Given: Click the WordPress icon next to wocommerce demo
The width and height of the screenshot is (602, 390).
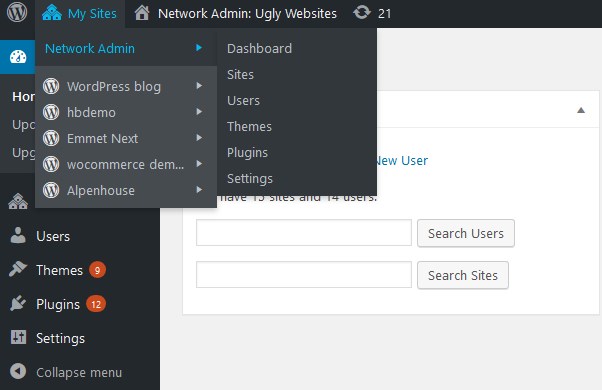Looking at the screenshot, I should [51, 164].
